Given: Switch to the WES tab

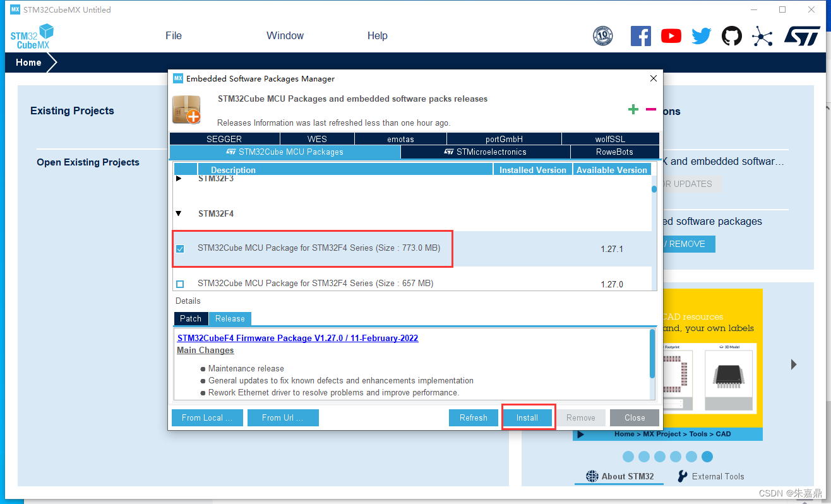Looking at the screenshot, I should 317,139.
